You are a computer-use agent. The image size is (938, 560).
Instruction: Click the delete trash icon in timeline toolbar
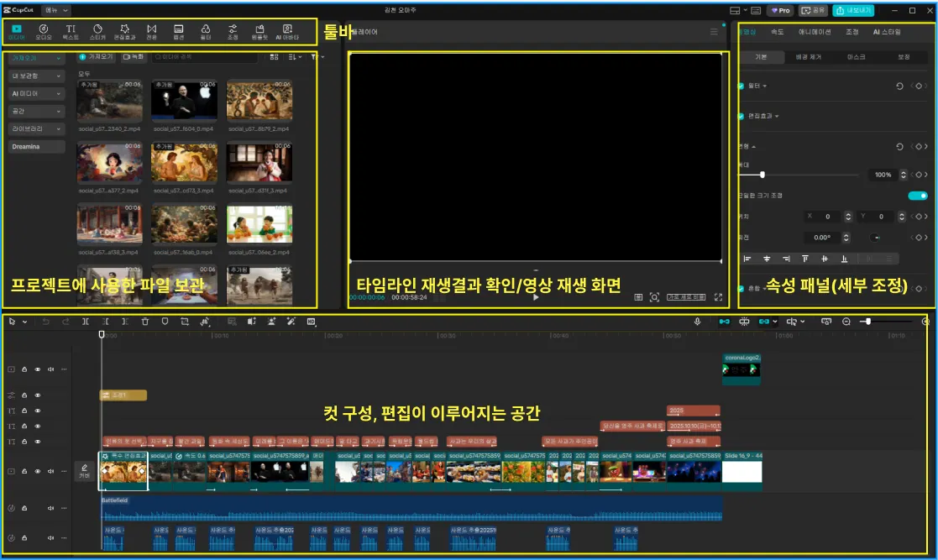click(x=145, y=322)
